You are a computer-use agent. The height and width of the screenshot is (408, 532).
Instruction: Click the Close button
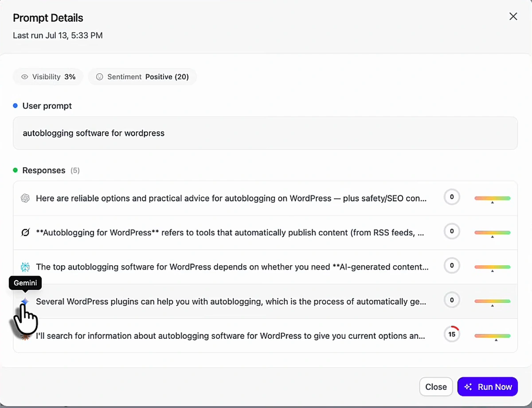tap(436, 387)
